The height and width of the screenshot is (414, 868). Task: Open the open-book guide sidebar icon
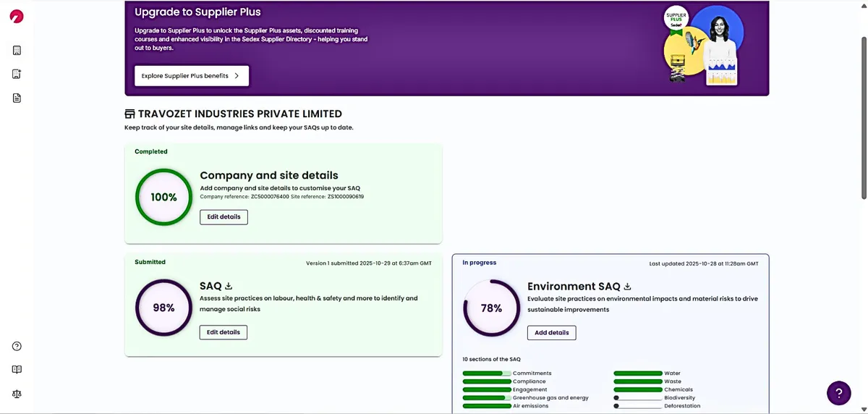(17, 370)
